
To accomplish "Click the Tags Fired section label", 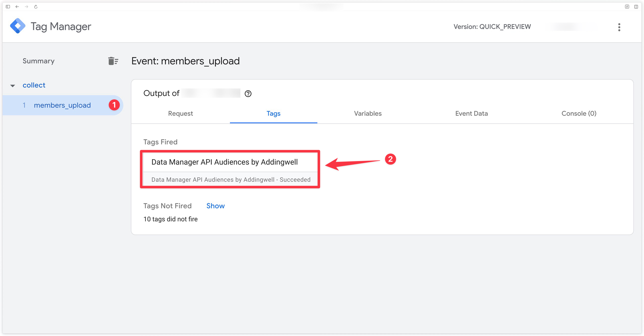I will 160,142.
